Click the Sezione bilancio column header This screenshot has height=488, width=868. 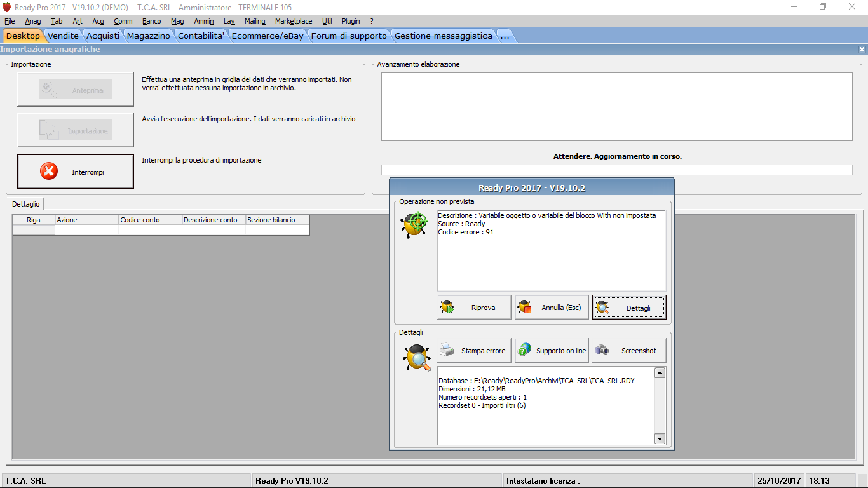(x=278, y=220)
